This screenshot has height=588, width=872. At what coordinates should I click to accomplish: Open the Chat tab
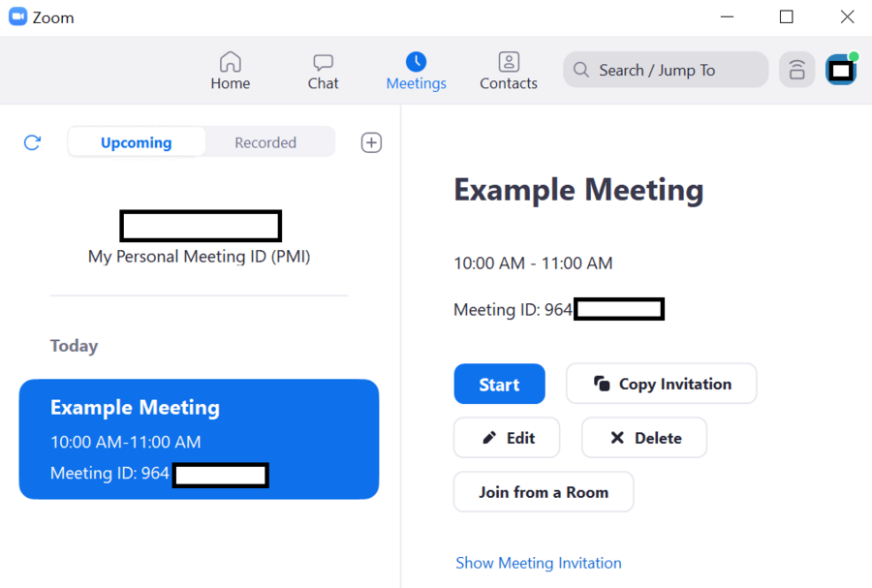[x=323, y=71]
